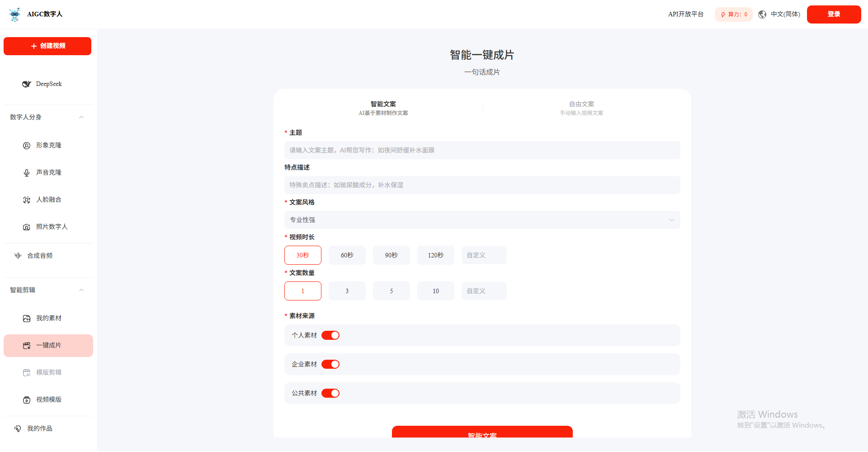
Task: Turn off the 公共素材 switch
Action: point(330,393)
